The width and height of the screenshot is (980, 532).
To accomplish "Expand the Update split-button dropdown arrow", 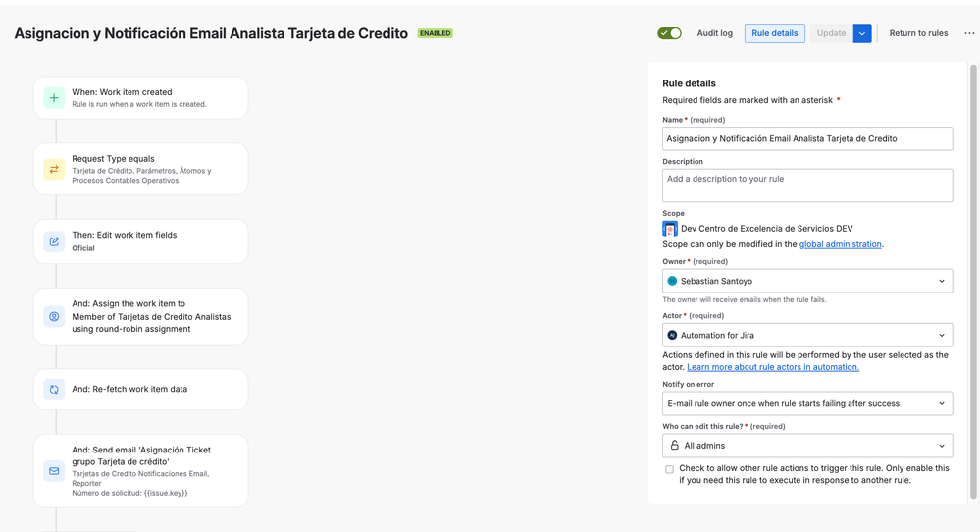I will [862, 33].
